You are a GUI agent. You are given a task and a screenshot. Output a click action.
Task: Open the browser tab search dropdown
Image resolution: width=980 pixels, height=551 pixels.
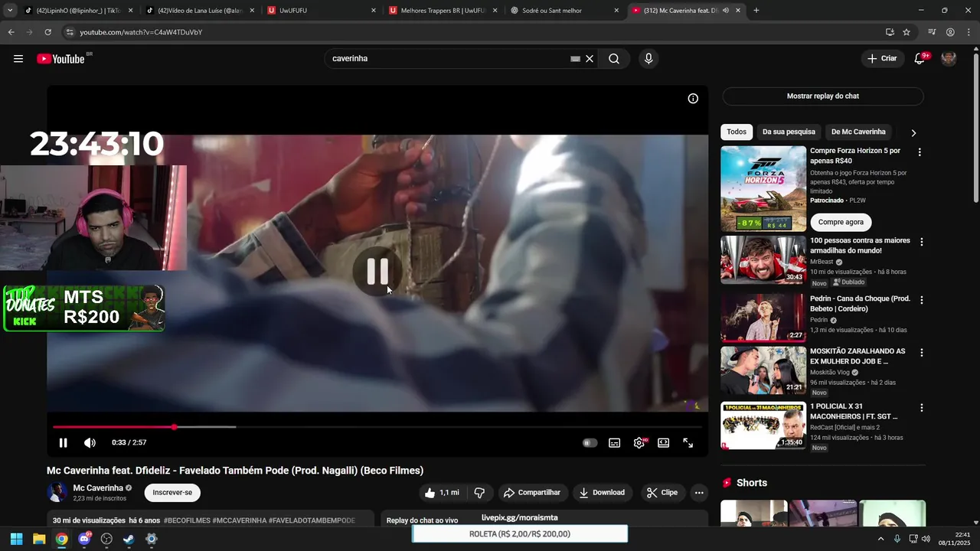pyautogui.click(x=10, y=11)
